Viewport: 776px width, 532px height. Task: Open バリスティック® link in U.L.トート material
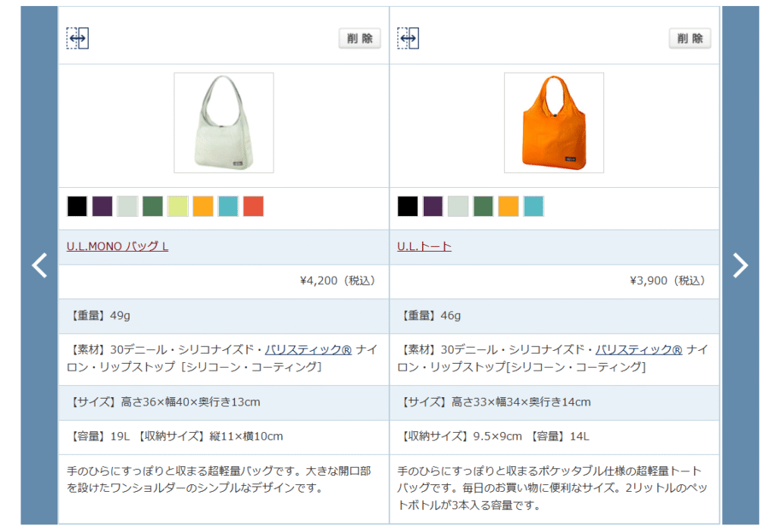pyautogui.click(x=638, y=350)
